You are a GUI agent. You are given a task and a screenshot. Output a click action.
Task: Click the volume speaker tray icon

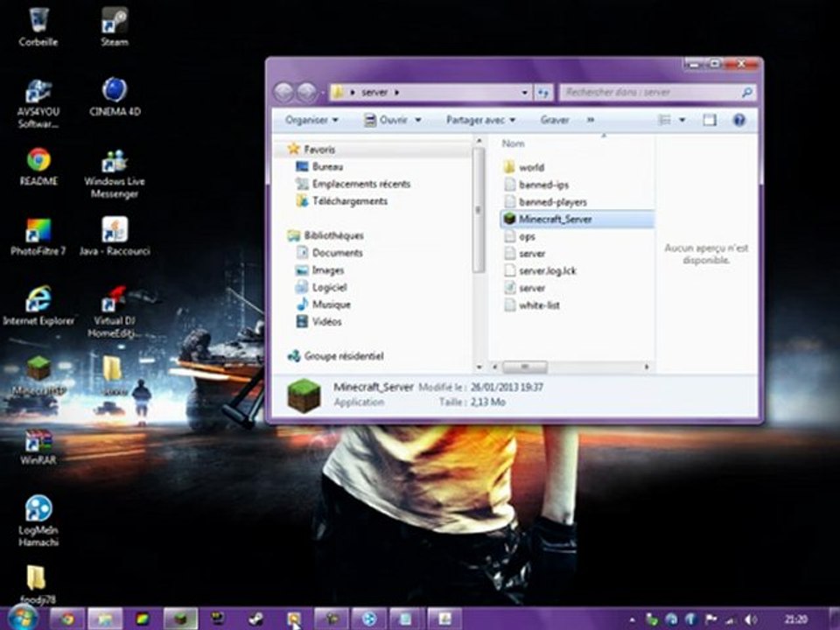pos(751,619)
